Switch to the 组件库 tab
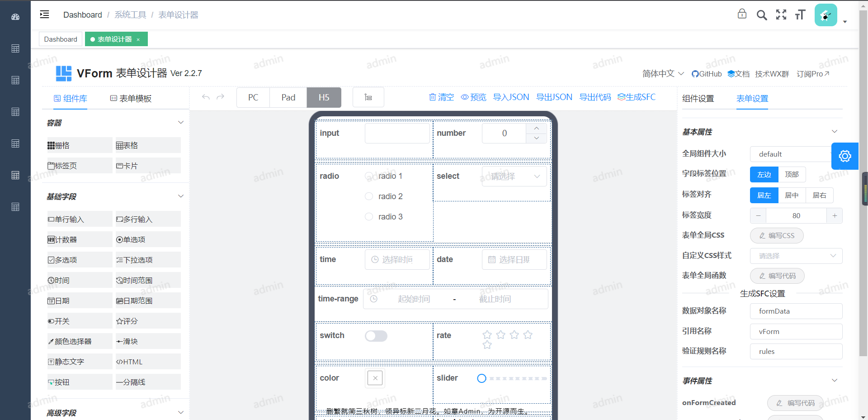Viewport: 868px width, 420px height. [x=71, y=99]
